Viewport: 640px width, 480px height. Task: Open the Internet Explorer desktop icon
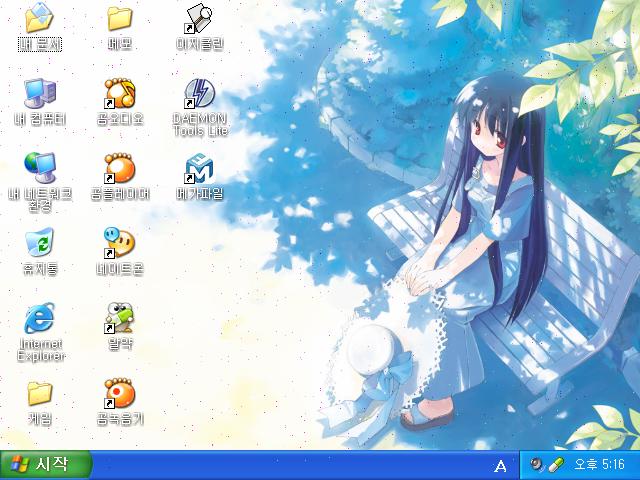click(40, 318)
